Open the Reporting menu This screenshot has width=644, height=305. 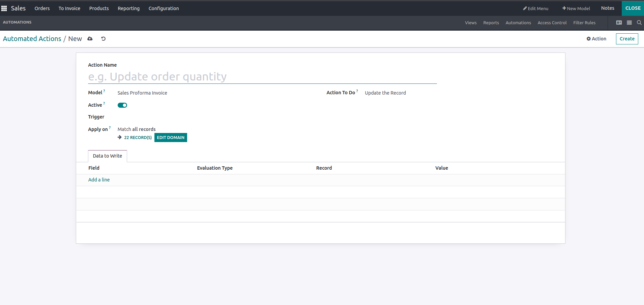coord(128,8)
